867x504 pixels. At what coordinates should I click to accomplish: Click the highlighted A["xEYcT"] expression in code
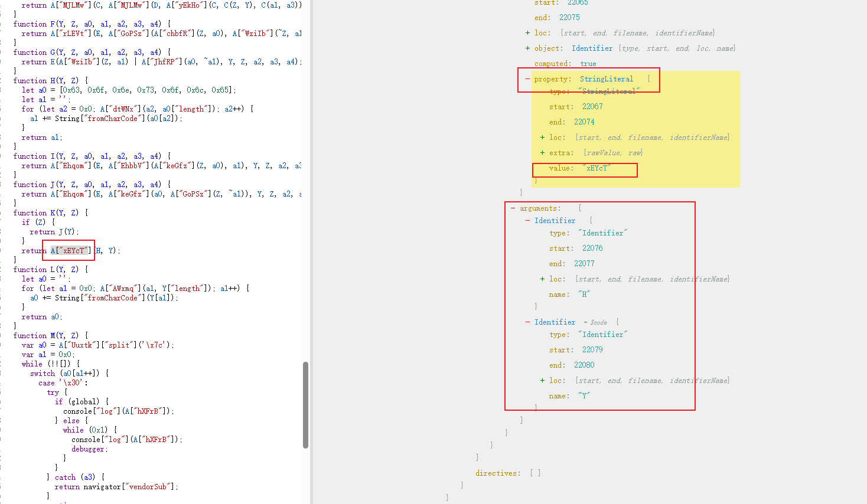(x=71, y=251)
